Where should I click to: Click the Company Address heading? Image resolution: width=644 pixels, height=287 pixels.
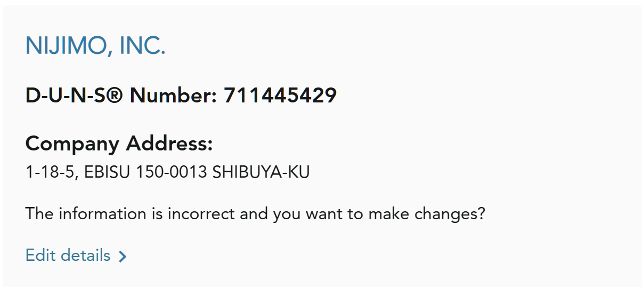[119, 143]
